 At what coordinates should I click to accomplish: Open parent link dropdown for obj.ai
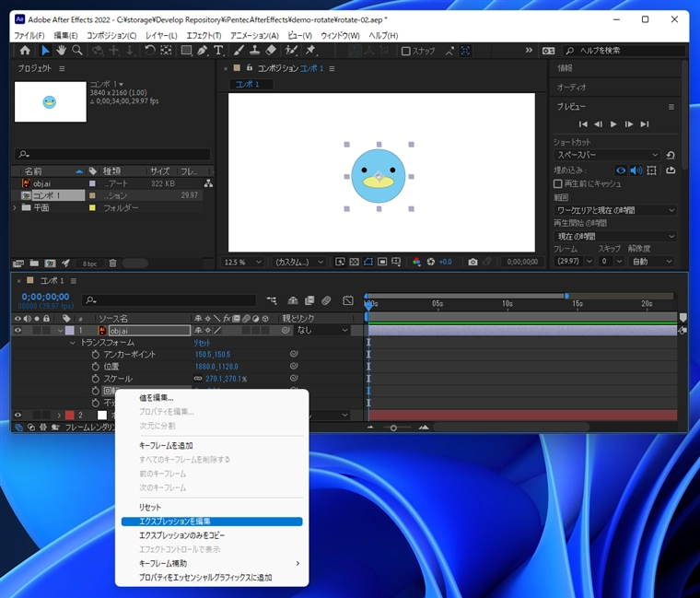pos(322,331)
